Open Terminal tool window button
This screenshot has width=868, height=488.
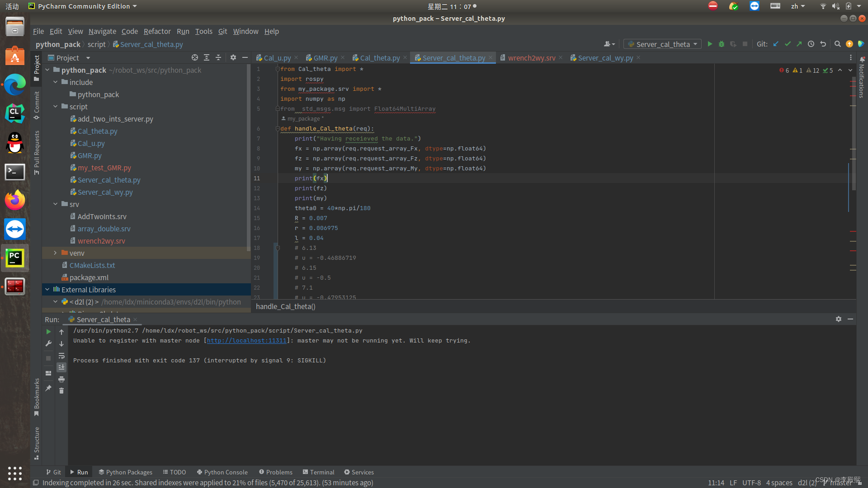coord(318,472)
